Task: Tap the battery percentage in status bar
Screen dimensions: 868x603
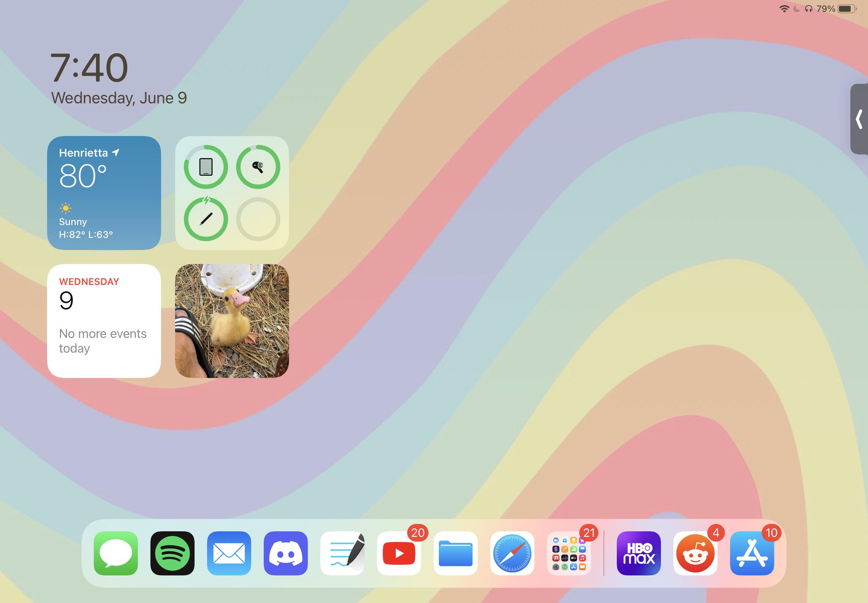Action: click(x=826, y=9)
